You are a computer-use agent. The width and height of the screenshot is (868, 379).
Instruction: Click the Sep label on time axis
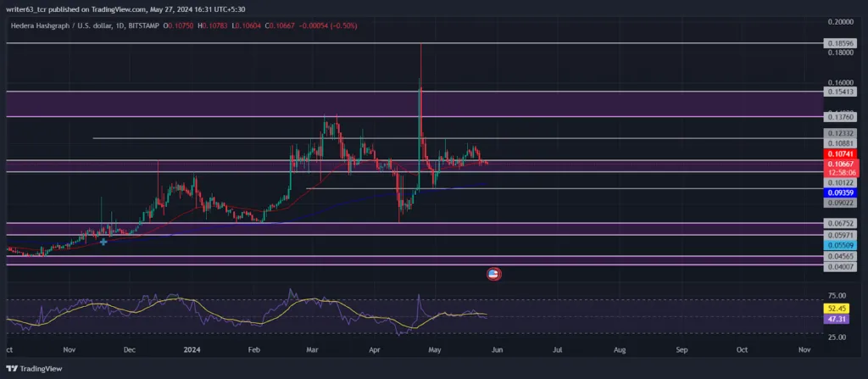coord(682,350)
